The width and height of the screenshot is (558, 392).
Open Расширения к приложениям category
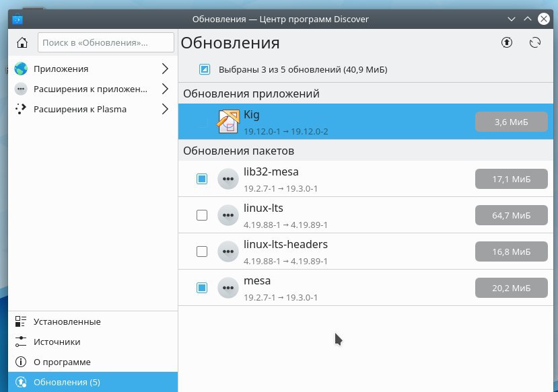coord(93,89)
